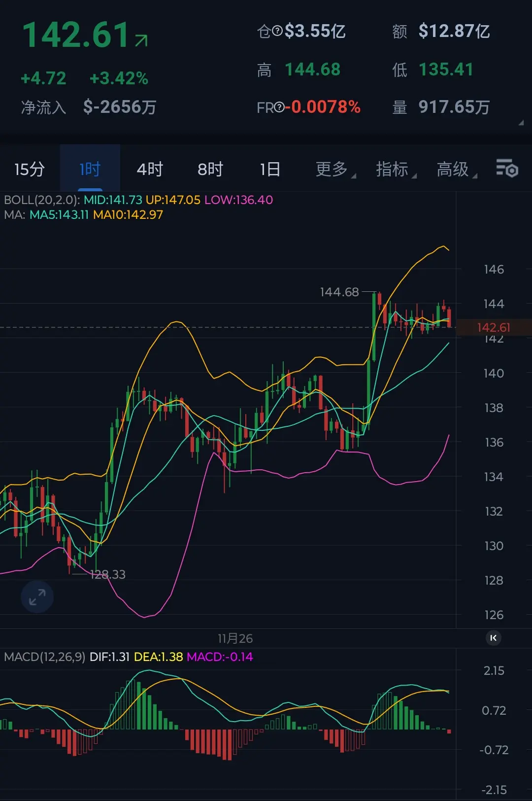532x801 pixels.
Task: Tap BOLL UP:147.05 value
Action: pos(173,200)
